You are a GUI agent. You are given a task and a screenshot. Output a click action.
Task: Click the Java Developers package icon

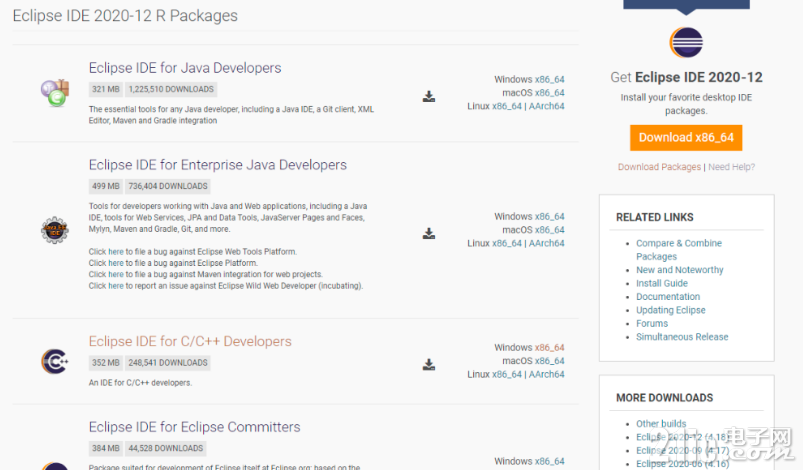(55, 93)
